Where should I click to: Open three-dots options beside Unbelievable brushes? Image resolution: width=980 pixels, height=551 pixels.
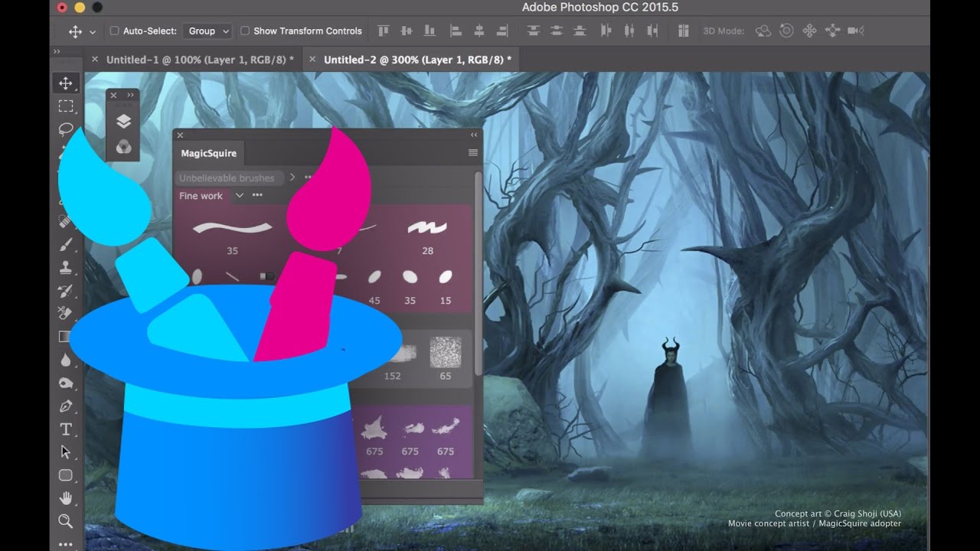coord(309,178)
